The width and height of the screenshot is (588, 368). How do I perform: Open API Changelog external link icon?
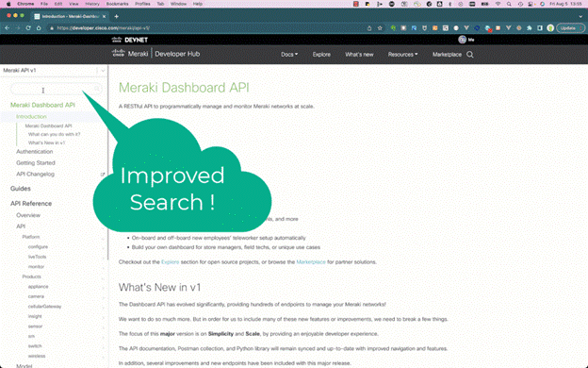point(103,175)
